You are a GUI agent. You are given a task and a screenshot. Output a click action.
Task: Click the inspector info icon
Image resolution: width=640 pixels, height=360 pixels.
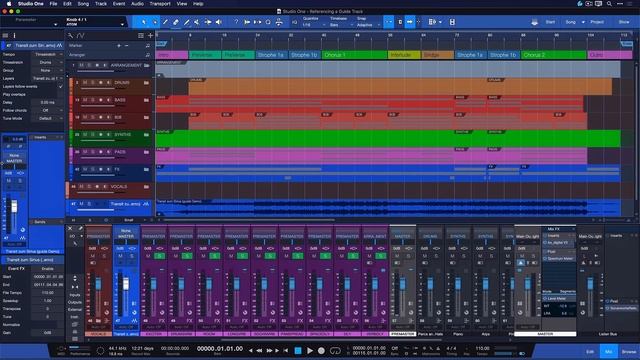tap(14, 36)
